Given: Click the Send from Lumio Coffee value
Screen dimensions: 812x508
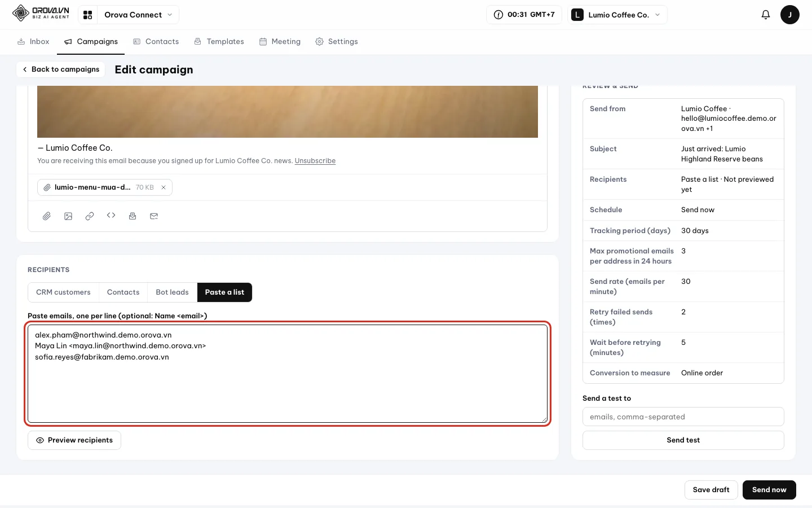Looking at the screenshot, I should click(729, 119).
